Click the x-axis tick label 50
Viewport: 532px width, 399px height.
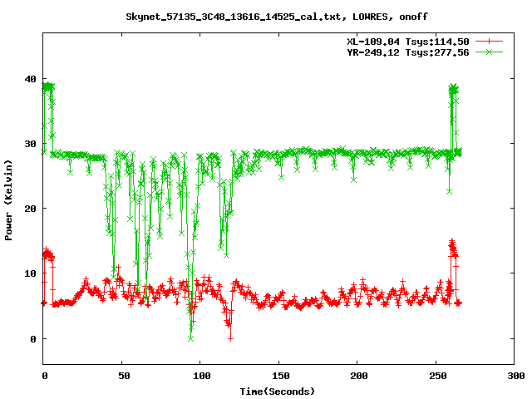(x=124, y=376)
